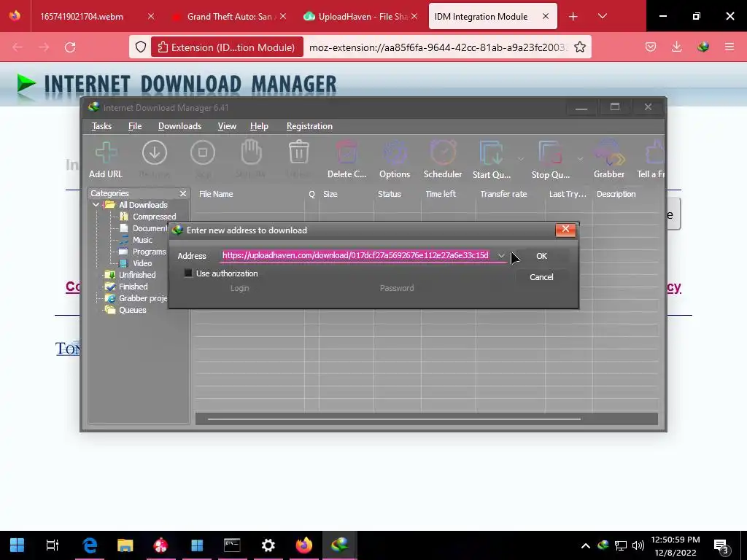
Task: Click the IDM extension toolbar icon in Firefox
Action: (x=703, y=47)
